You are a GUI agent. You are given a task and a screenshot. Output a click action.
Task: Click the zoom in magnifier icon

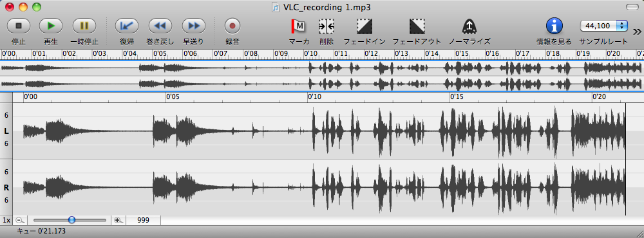[x=118, y=221]
